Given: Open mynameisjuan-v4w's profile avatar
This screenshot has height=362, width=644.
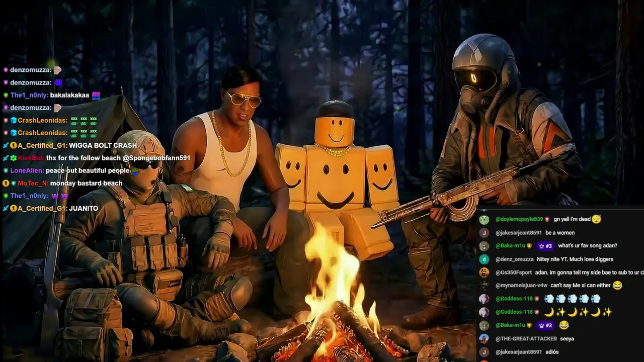Looking at the screenshot, I should coord(484,286).
